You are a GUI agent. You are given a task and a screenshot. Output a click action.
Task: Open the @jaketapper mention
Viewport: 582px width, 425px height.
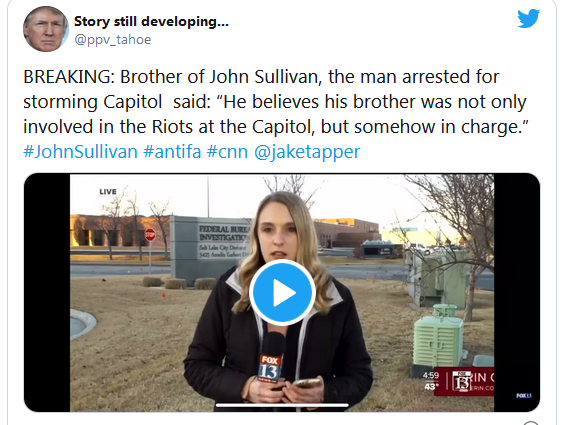pos(307,152)
